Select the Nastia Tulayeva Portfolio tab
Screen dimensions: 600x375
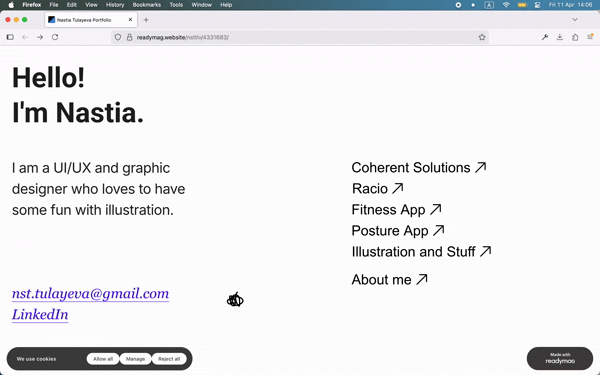click(x=90, y=20)
